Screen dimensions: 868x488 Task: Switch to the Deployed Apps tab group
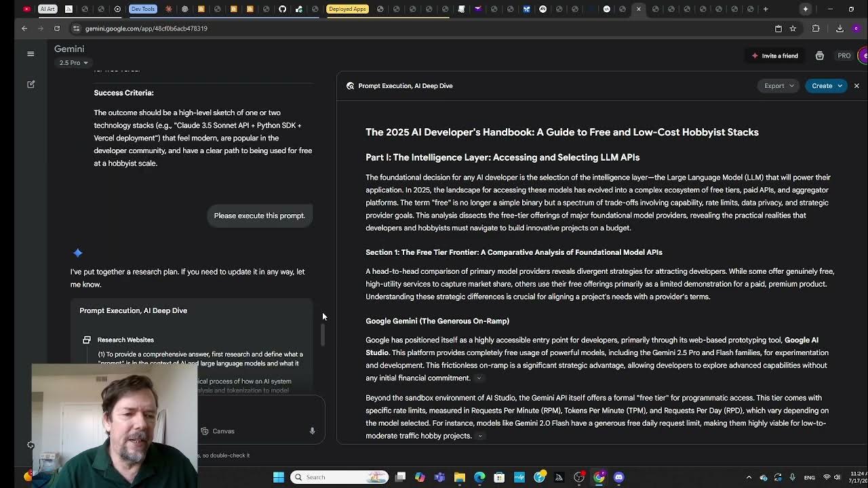click(348, 9)
